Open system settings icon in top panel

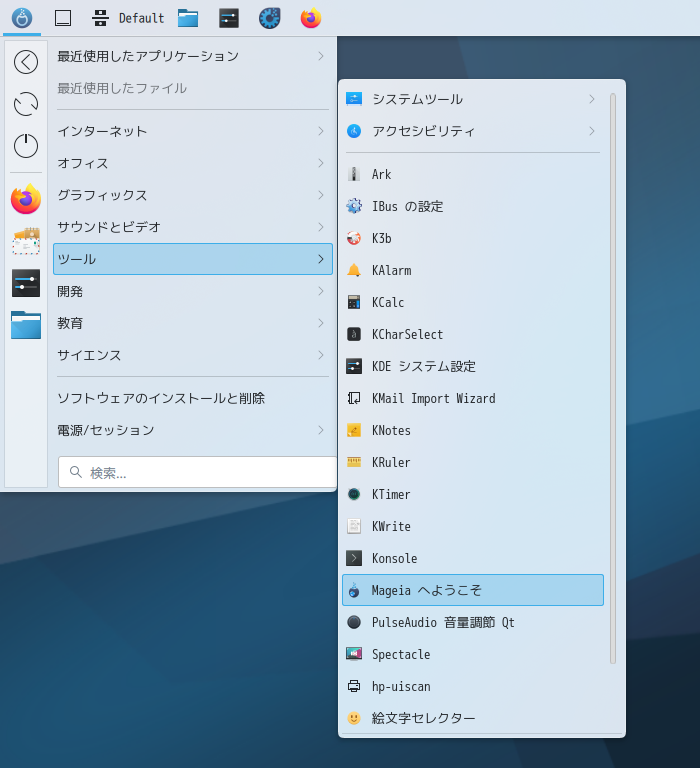tap(229, 18)
